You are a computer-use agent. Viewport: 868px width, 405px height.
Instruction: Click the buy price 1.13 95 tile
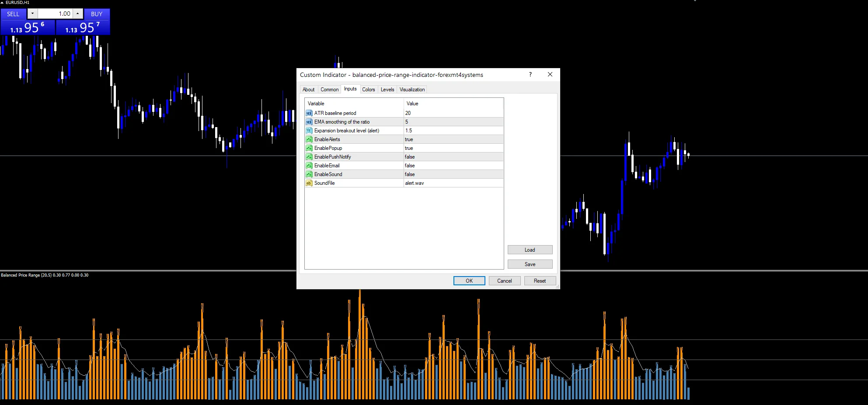pyautogui.click(x=83, y=28)
